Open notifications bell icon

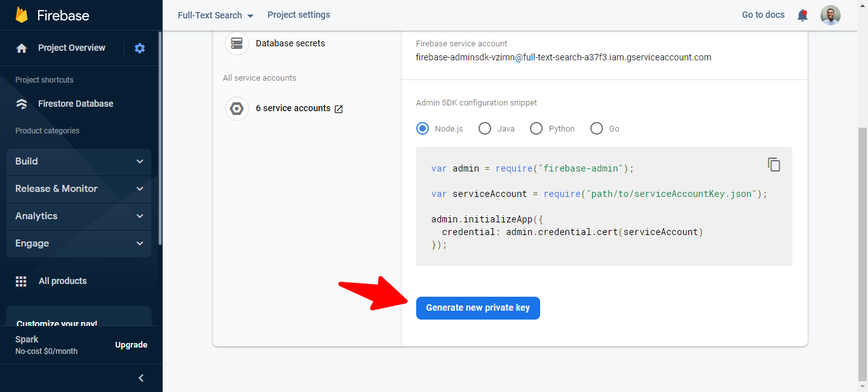pos(803,15)
